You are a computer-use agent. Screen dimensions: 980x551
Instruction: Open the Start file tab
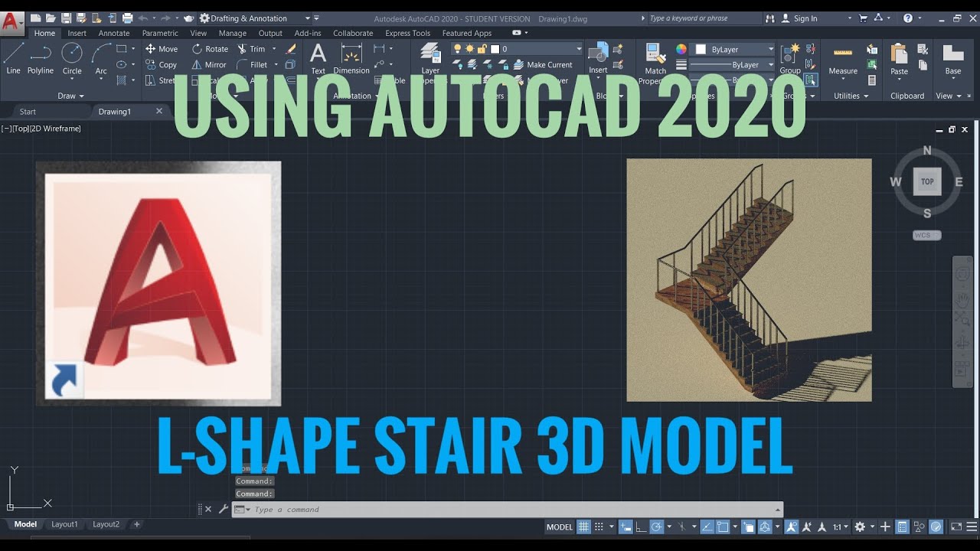click(x=28, y=112)
